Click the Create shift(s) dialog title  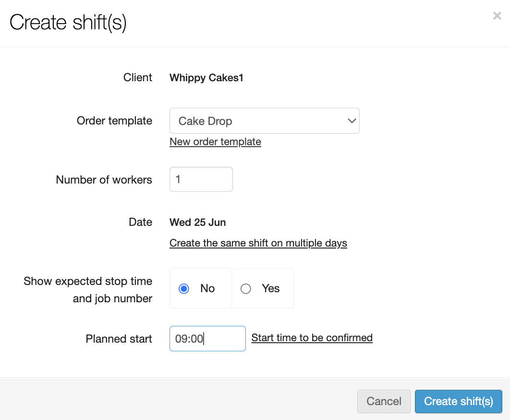68,23
